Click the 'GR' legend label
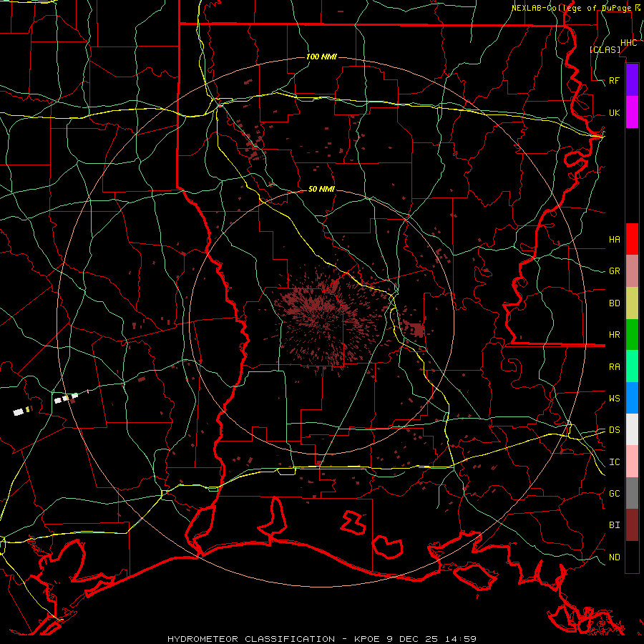This screenshot has width=644, height=644. [x=614, y=271]
